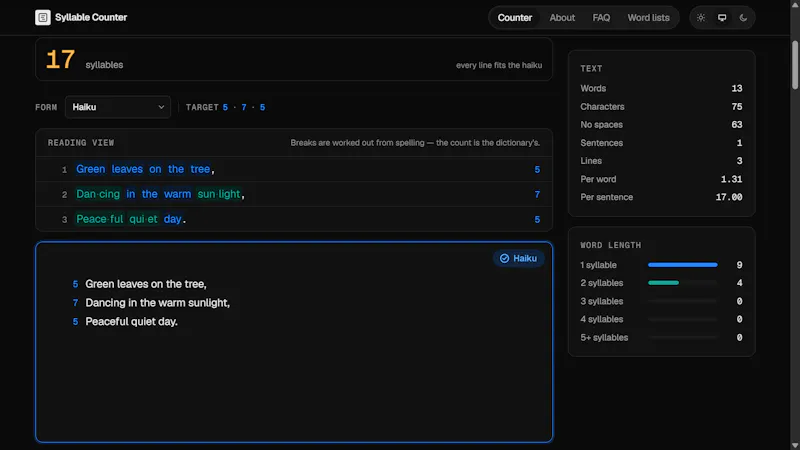Open the Form dropdown set to Haiku
Viewport: 800px width, 450px height.
pos(118,107)
